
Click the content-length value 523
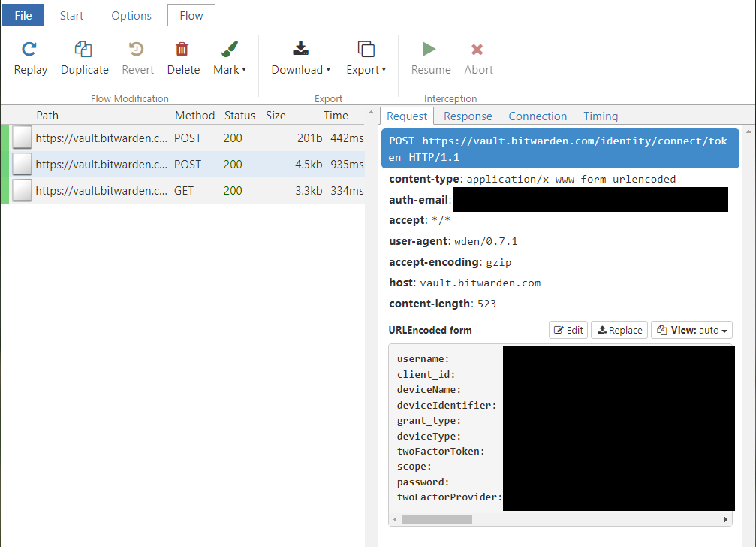coord(486,304)
